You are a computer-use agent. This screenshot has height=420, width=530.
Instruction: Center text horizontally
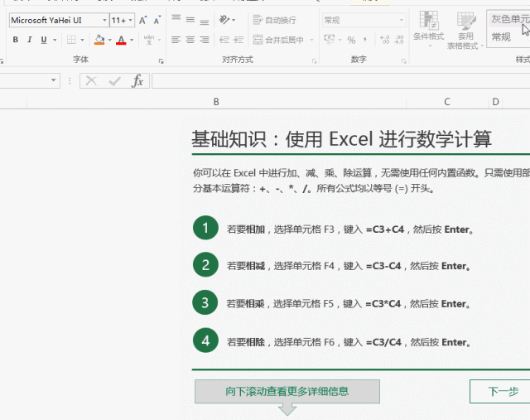(x=190, y=40)
